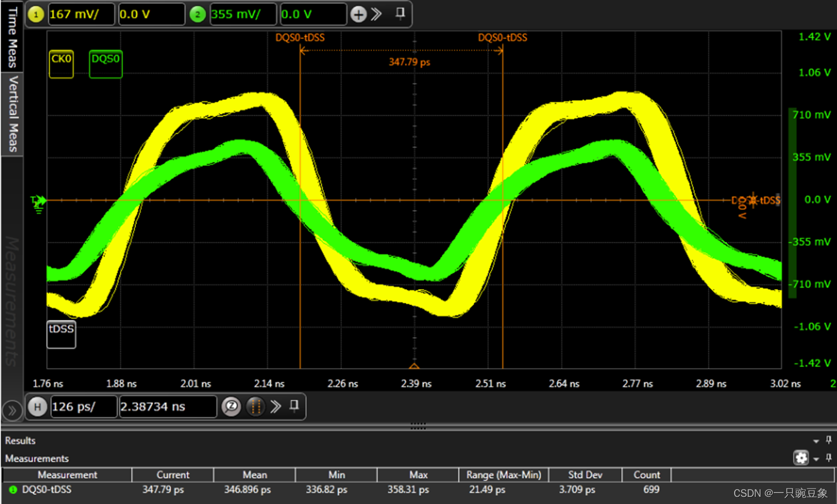The width and height of the screenshot is (837, 504).
Task: Select the DQS0 waveform label
Action: tap(106, 64)
